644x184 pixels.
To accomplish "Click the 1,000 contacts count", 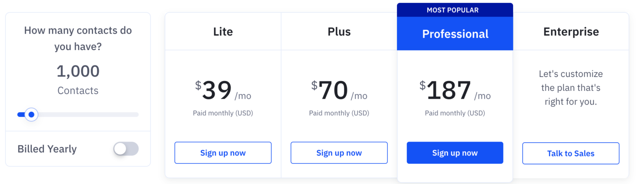I will [x=78, y=71].
